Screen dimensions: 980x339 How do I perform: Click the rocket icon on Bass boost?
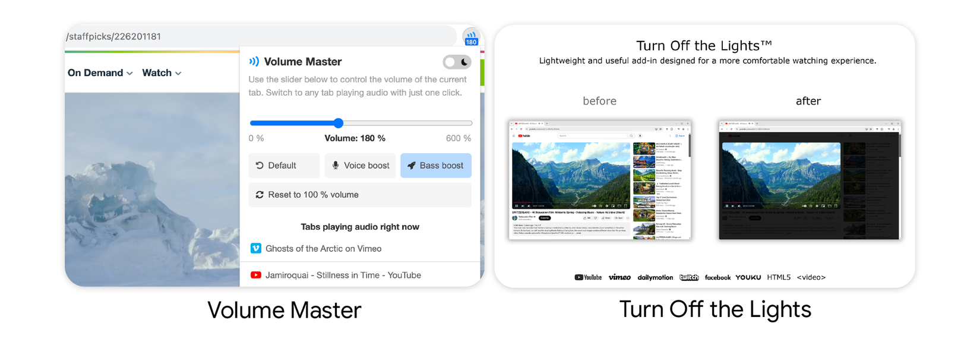(411, 166)
